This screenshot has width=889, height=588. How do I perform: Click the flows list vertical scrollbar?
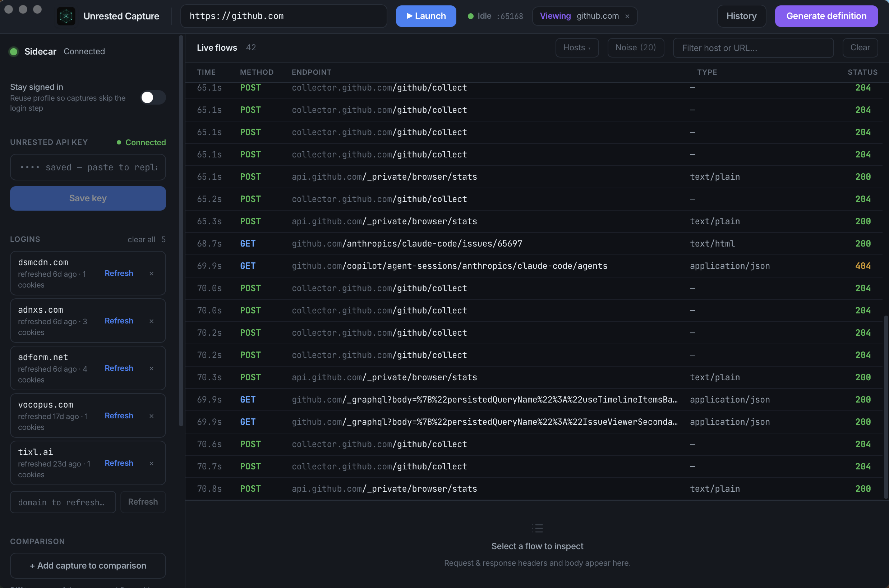pyautogui.click(x=886, y=407)
